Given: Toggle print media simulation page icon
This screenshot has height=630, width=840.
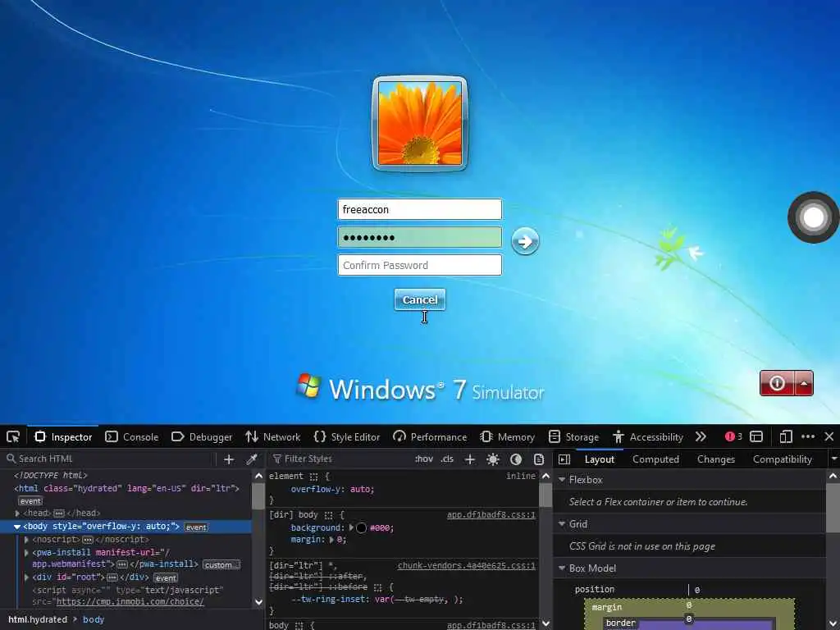Looking at the screenshot, I should [x=539, y=459].
